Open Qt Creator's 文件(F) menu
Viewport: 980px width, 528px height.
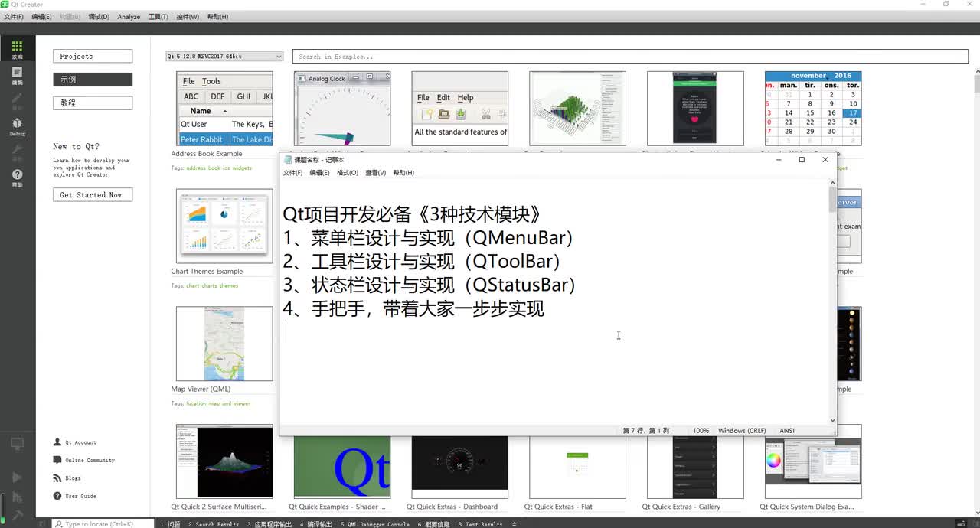(x=14, y=17)
